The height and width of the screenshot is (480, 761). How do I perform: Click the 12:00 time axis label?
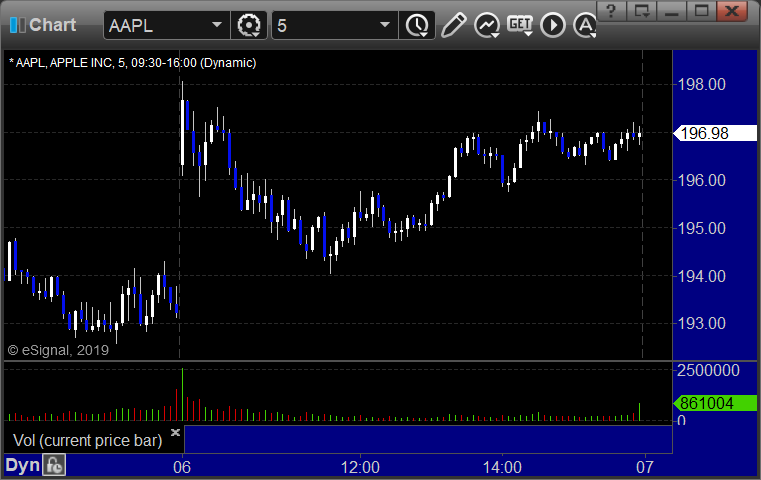coord(360,467)
